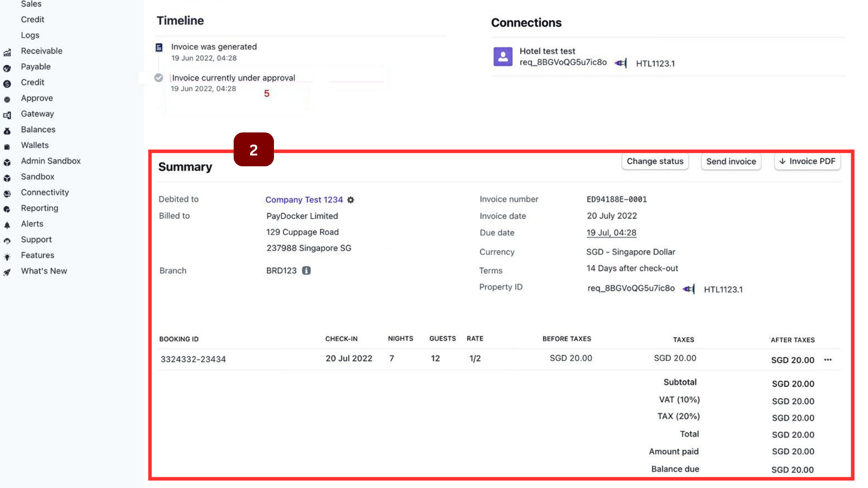The image size is (868, 488).
Task: Click req_8BGVoQG5u7ic8o in Property ID row
Action: (631, 288)
